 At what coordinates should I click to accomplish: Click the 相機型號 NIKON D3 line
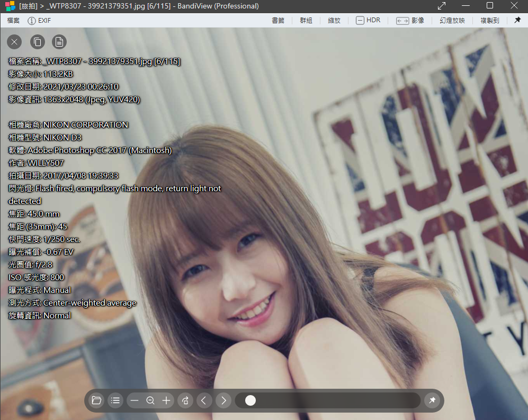coord(45,138)
